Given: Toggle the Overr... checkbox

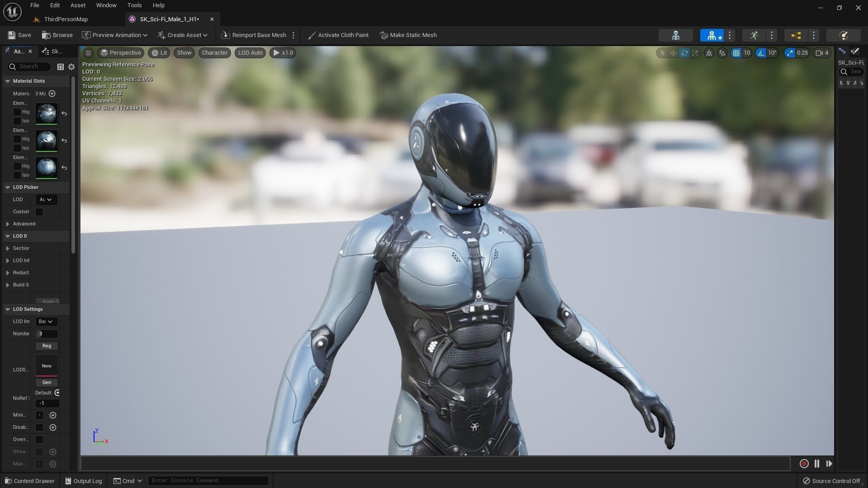Looking at the screenshot, I should click(x=39, y=440).
